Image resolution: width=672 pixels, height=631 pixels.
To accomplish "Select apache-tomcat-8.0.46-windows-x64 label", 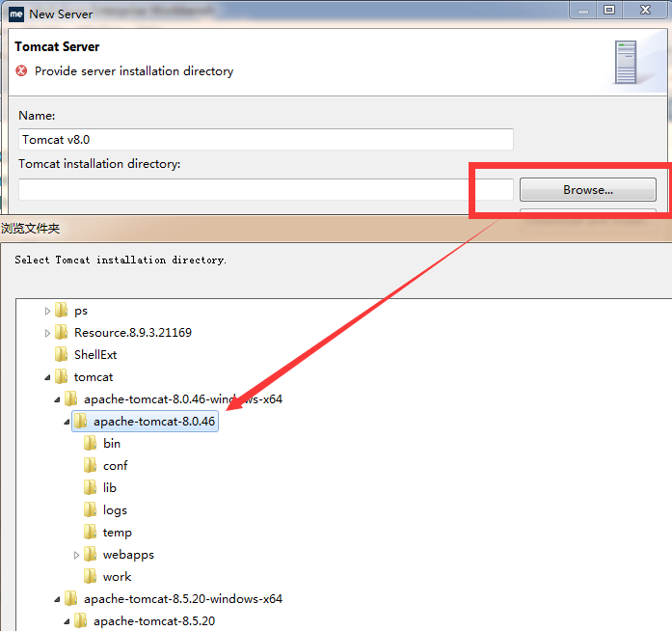I will coord(183,399).
